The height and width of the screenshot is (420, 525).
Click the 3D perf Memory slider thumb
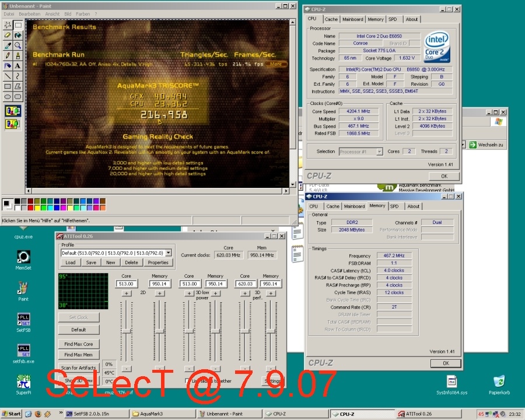[x=271, y=331]
